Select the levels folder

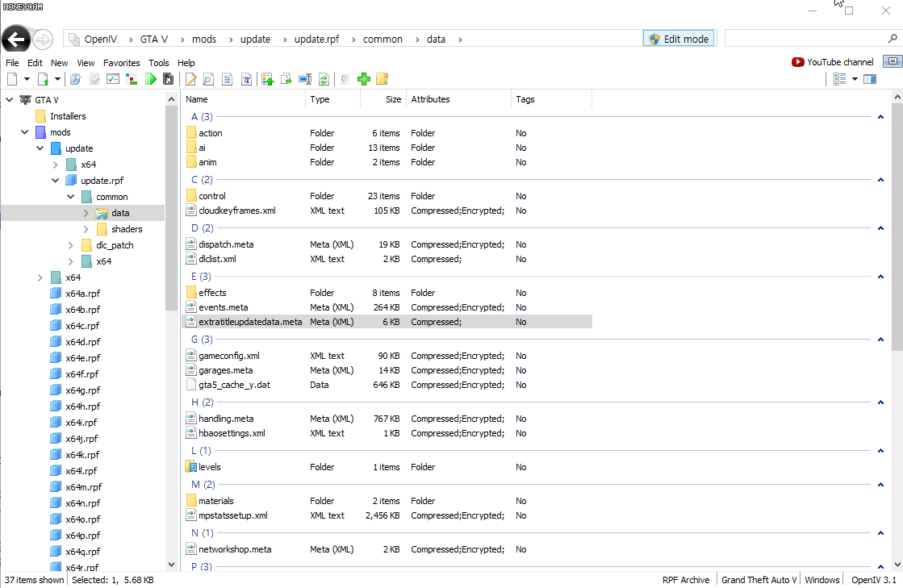click(x=210, y=467)
